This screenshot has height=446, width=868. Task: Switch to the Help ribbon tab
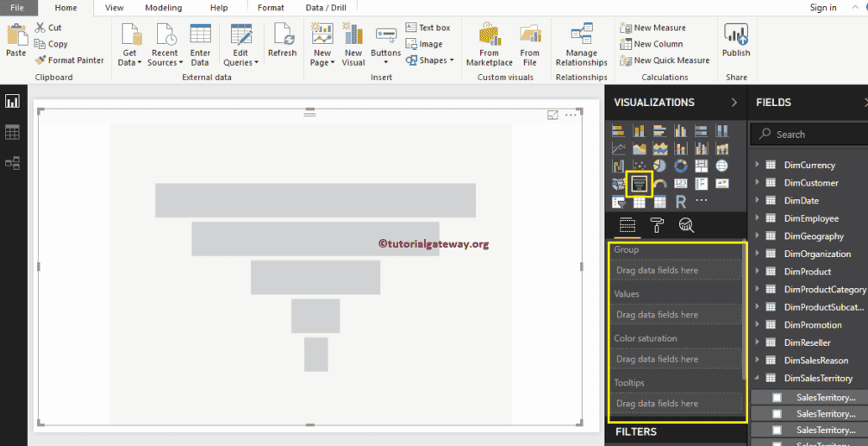click(219, 8)
